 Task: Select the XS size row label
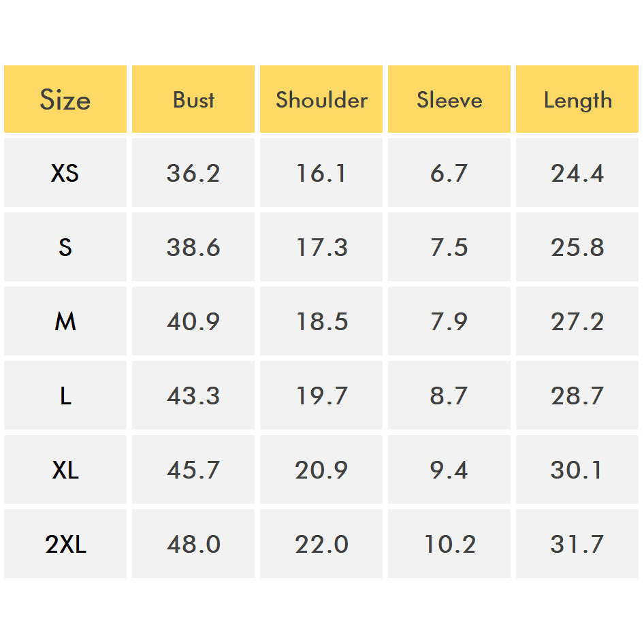65,174
